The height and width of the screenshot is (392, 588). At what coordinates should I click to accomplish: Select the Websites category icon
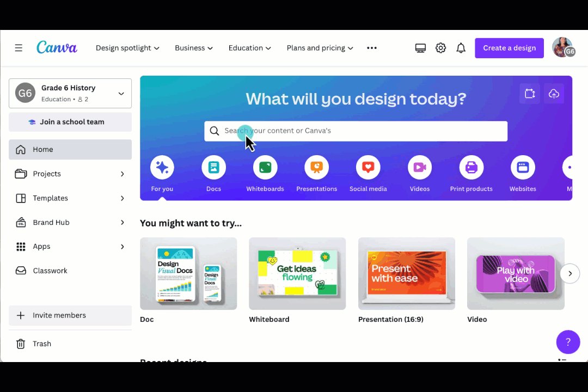(523, 167)
